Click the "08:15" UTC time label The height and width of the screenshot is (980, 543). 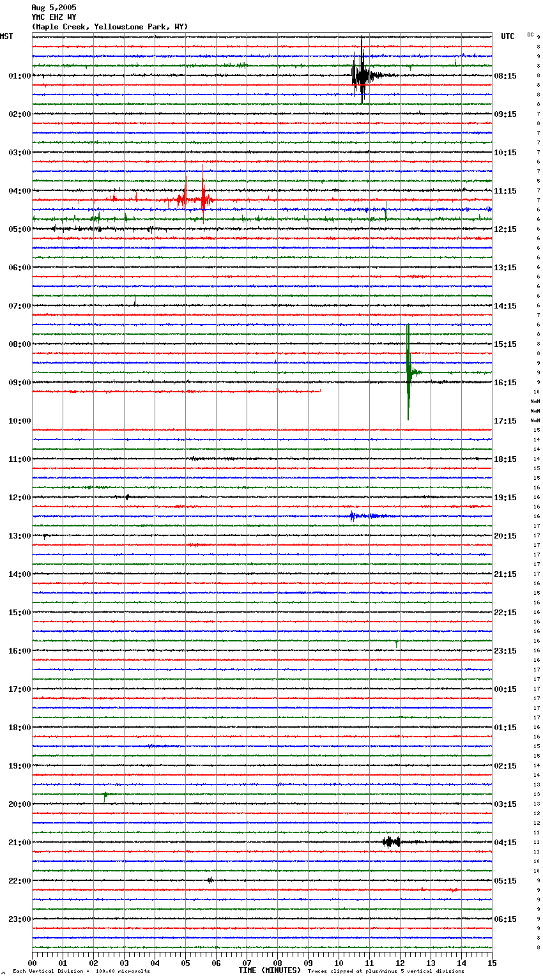pyautogui.click(x=505, y=76)
